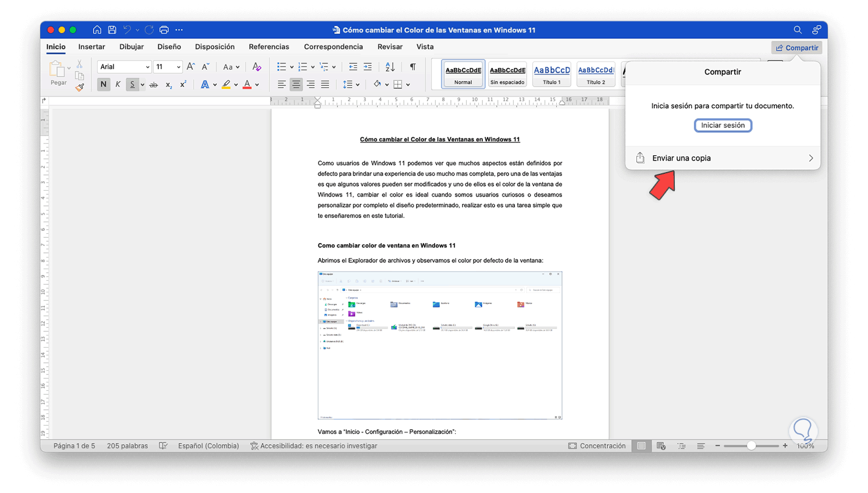The height and width of the screenshot is (493, 868).
Task: Open the Disposición tab
Action: pyautogui.click(x=215, y=47)
